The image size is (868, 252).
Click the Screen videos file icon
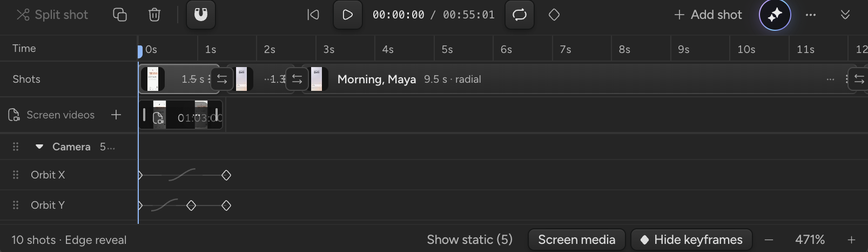coord(14,115)
